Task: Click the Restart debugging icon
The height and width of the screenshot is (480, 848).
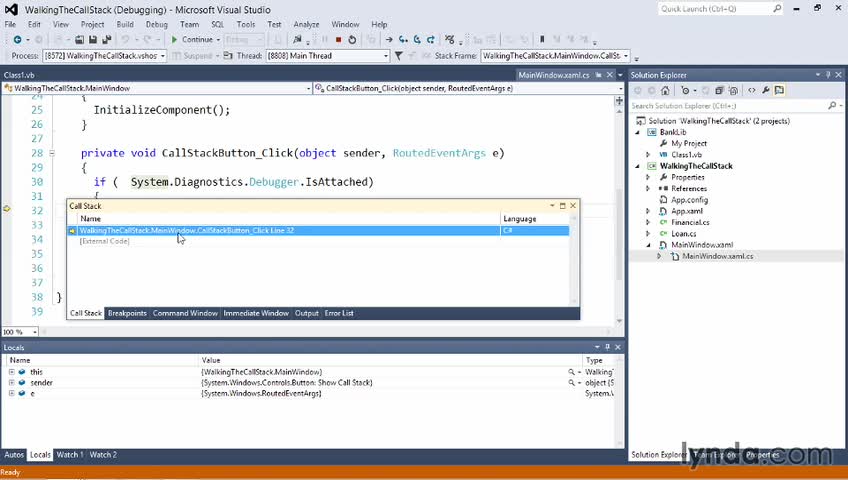Action: tap(352, 39)
